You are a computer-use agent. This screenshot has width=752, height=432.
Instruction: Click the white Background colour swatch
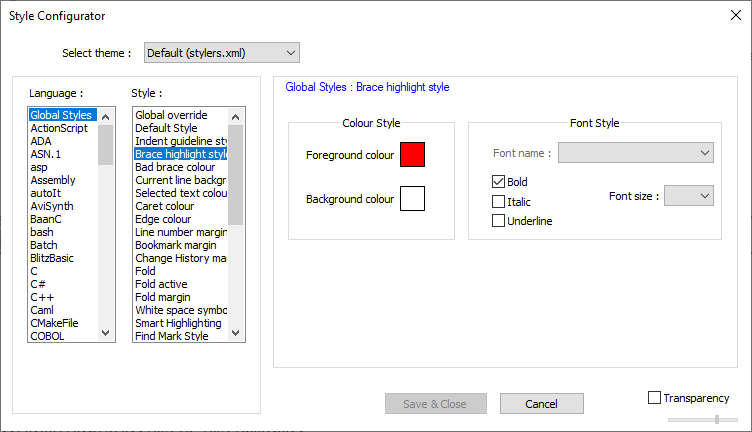point(412,199)
